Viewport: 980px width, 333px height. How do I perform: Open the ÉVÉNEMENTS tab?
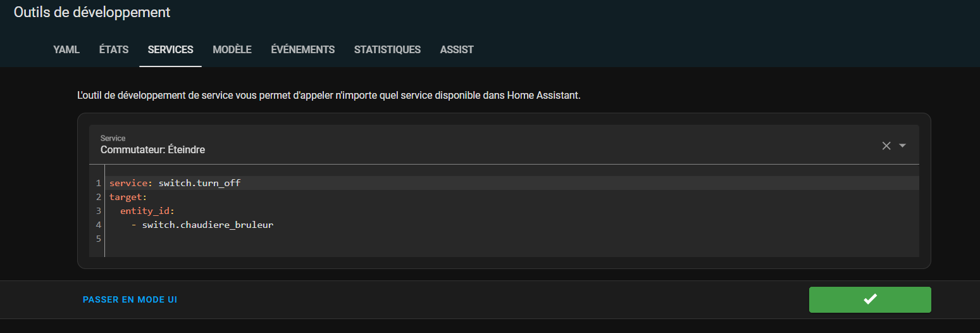click(x=302, y=49)
